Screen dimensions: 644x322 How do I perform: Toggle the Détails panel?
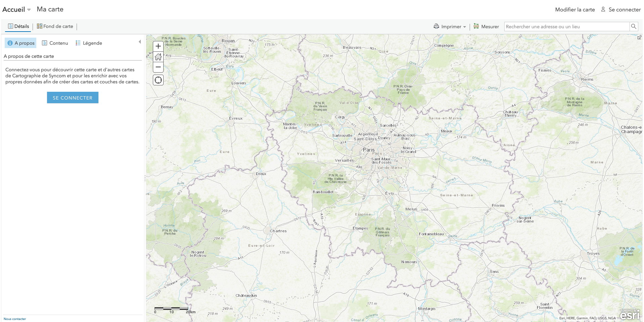pyautogui.click(x=18, y=26)
